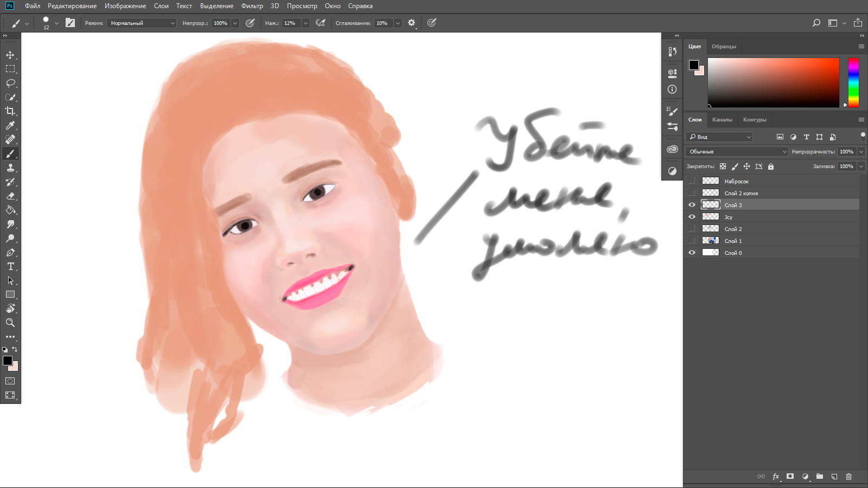Click the delete layer trash icon

pyautogui.click(x=848, y=477)
